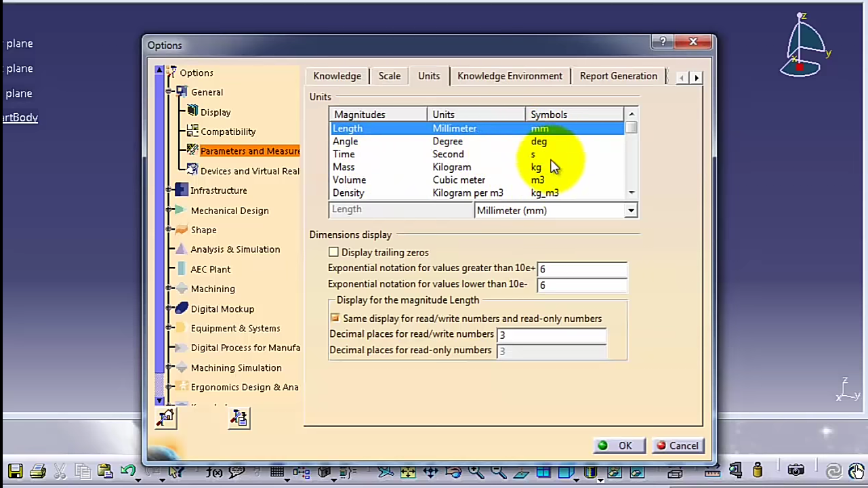Click the Zoom In magnifier icon
This screenshot has width=868, height=488.
(x=476, y=472)
